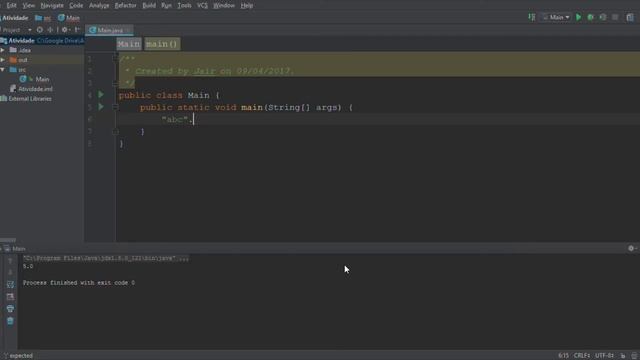Click Down the stack trace arrow icon
The width and height of the screenshot is (640, 360).
10,272
